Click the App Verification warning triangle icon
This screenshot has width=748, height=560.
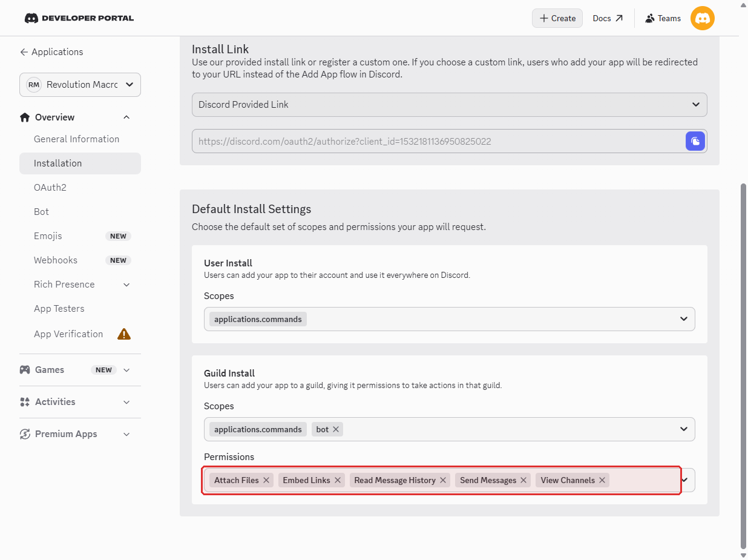tap(124, 334)
